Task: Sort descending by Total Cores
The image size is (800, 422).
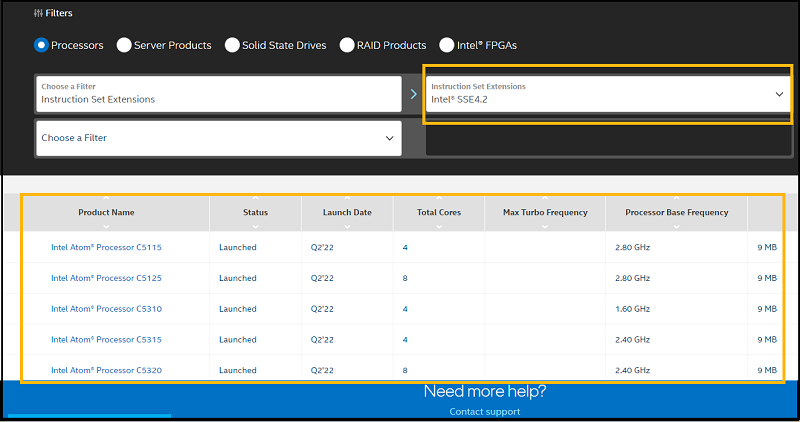Action: [439, 226]
